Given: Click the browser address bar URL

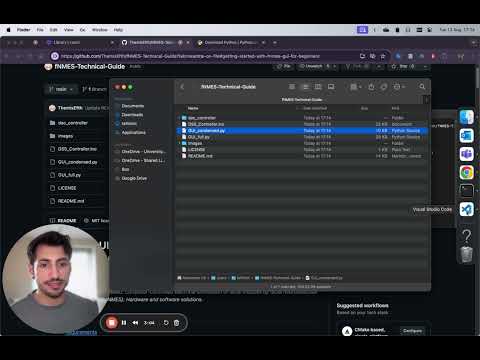Looking at the screenshot, I should pos(190,56).
